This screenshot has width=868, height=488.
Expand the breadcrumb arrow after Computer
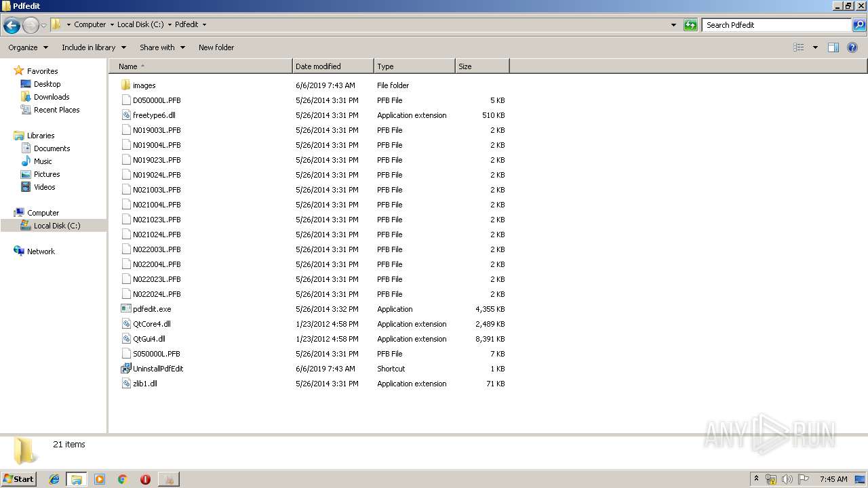tap(112, 25)
